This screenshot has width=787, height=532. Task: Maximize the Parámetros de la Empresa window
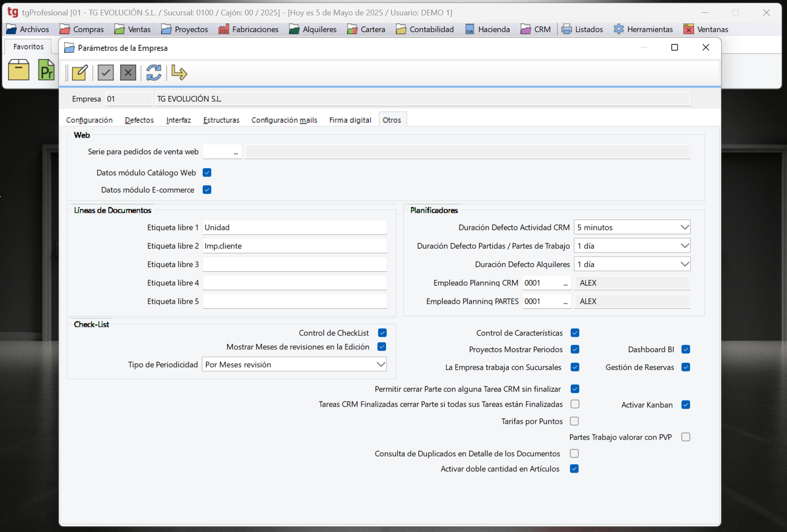coord(674,47)
